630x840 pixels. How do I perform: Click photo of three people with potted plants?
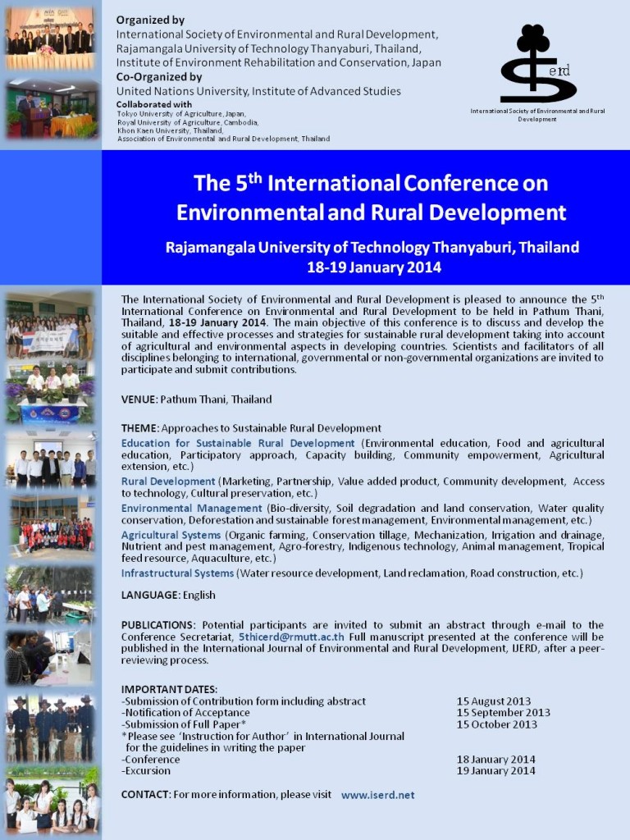click(x=50, y=393)
